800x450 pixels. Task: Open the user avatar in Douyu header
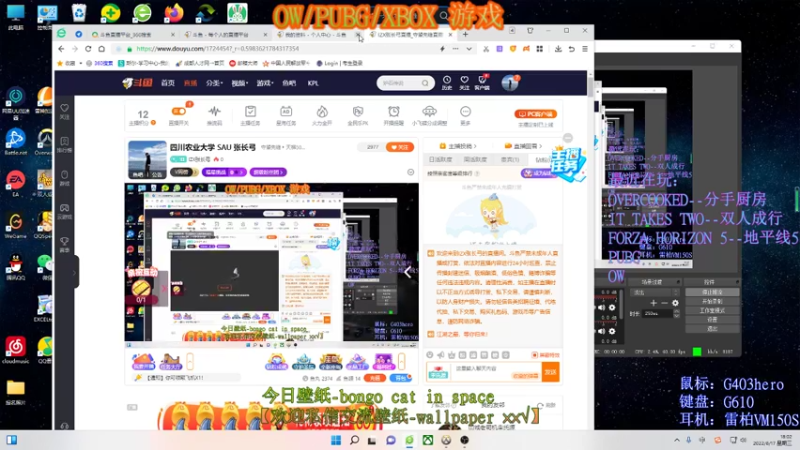(510, 83)
